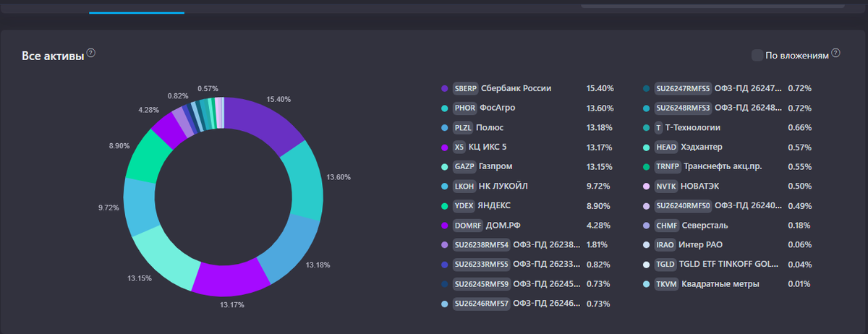Open help icon next to Все активы
Image resolution: width=868 pixels, height=334 pixels.
click(91, 53)
